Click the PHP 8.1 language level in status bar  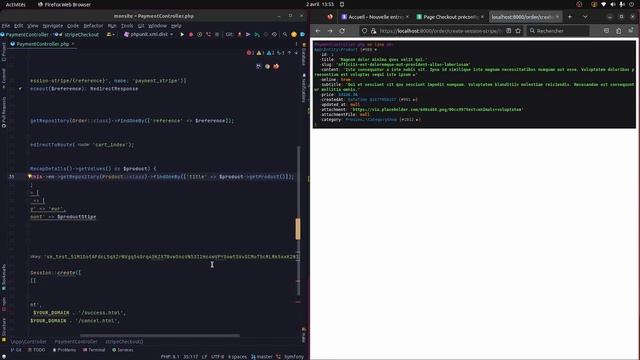(170, 357)
